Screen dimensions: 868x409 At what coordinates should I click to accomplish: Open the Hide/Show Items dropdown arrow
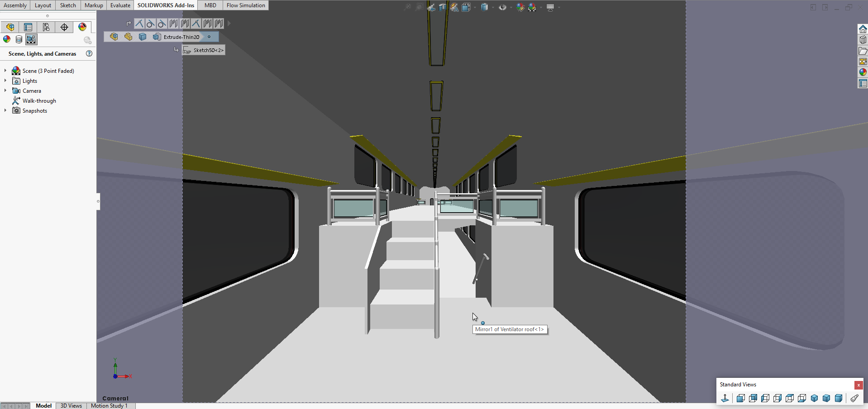pyautogui.click(x=511, y=7)
